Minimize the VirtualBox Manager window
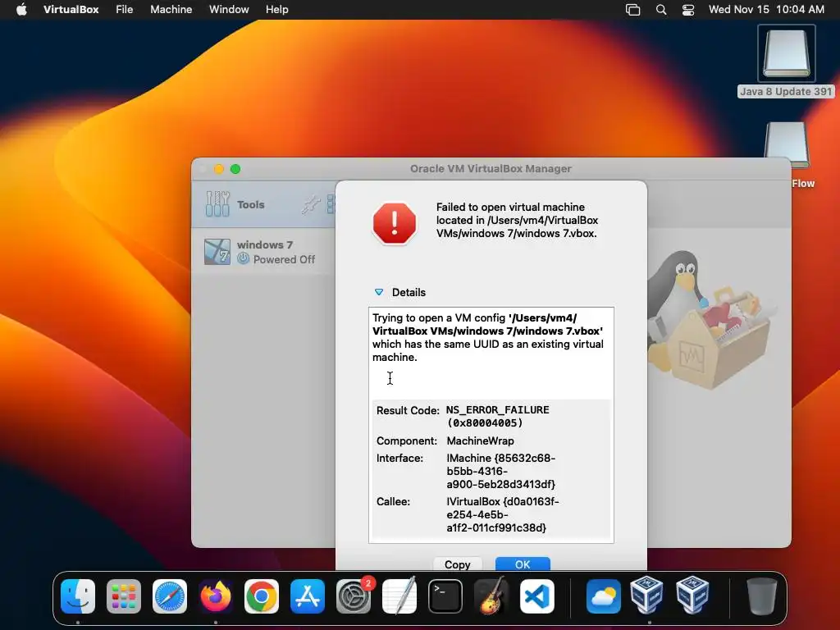This screenshot has width=840, height=630. point(218,169)
